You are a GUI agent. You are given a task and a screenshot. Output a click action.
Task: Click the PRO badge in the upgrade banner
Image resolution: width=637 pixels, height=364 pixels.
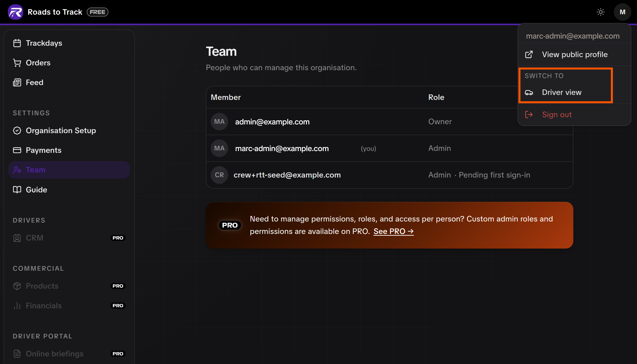(x=230, y=225)
